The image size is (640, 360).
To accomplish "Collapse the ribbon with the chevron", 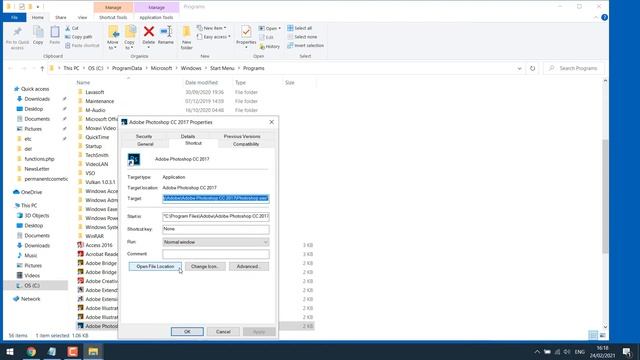I will pos(596,18).
